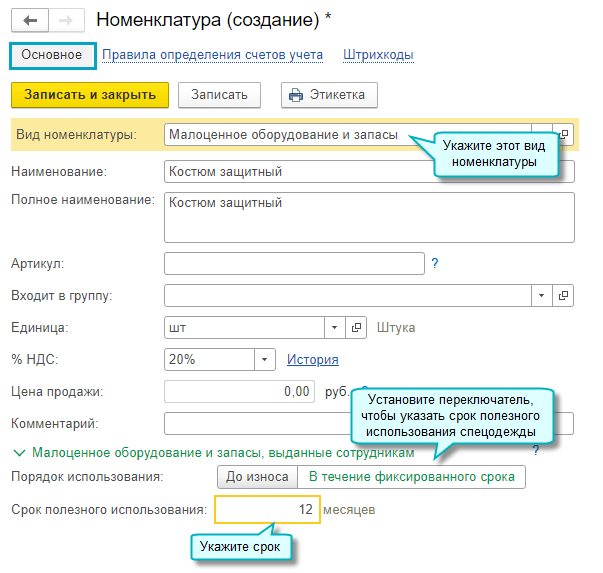This screenshot has height=573, width=603.
Task: Click Записать и закрыть button
Action: coord(90,95)
